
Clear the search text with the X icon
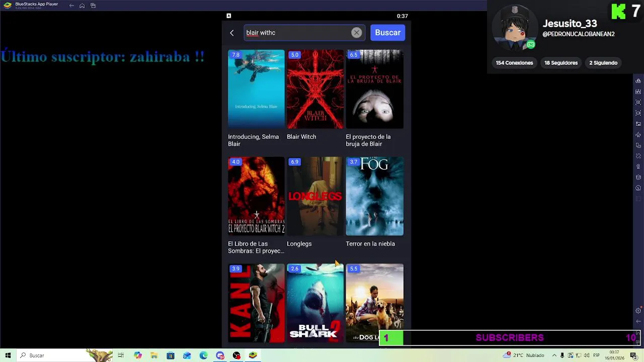(x=356, y=33)
